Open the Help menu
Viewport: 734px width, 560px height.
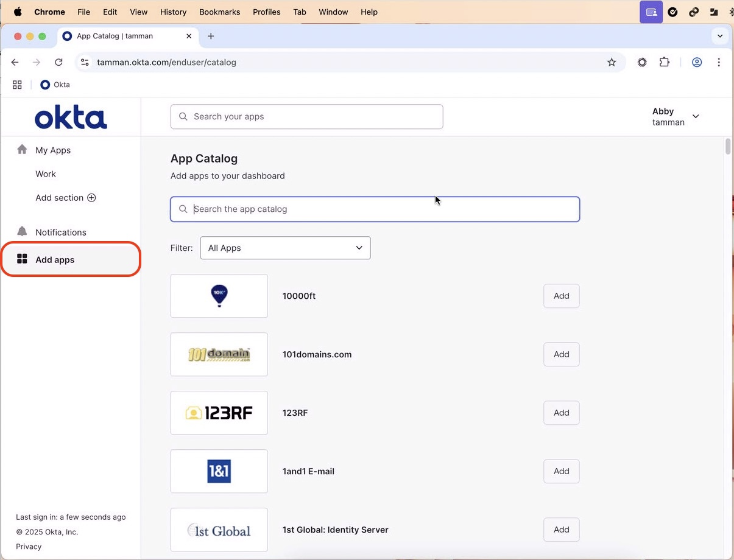tap(369, 12)
